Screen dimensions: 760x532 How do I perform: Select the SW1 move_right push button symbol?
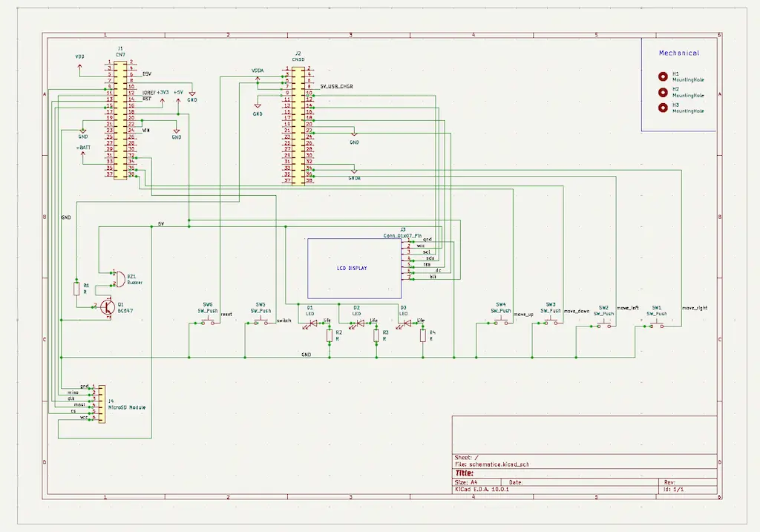coord(656,325)
